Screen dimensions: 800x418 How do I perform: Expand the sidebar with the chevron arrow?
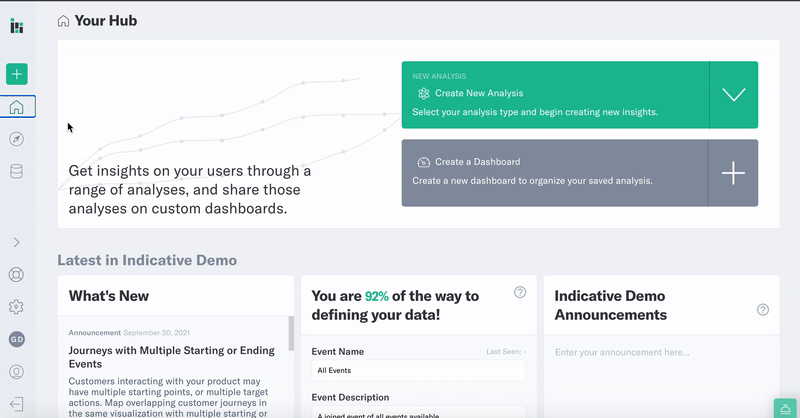pyautogui.click(x=16, y=242)
